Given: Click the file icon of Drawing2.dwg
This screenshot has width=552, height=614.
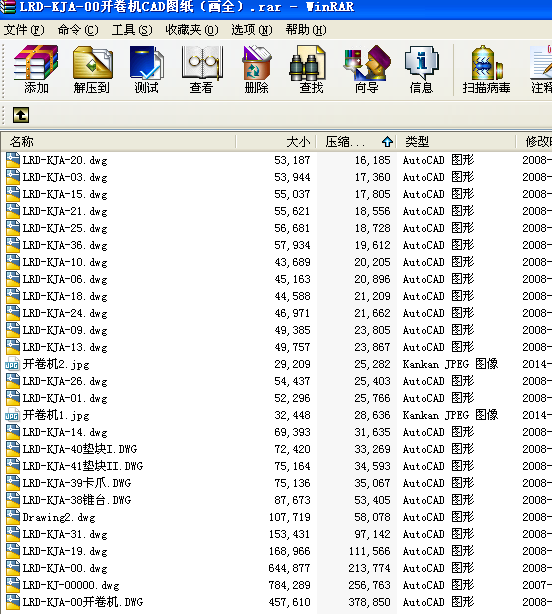Looking at the screenshot, I should [x=13, y=517].
